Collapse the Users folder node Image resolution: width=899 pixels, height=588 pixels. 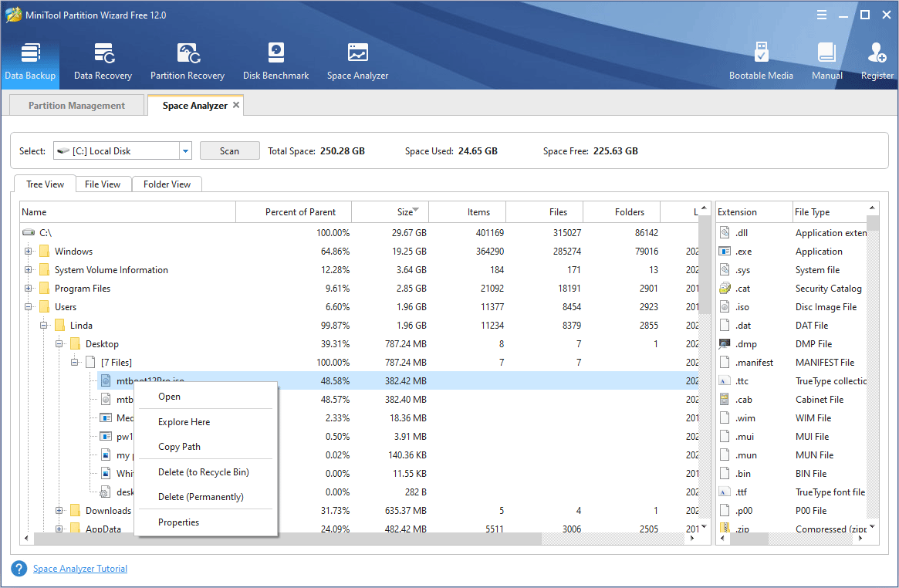[x=28, y=306]
